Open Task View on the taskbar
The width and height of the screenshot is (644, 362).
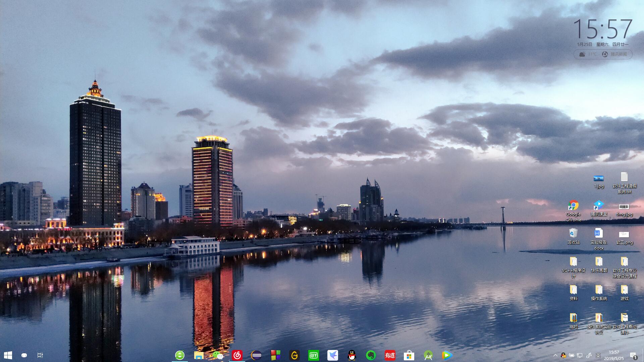click(40, 355)
